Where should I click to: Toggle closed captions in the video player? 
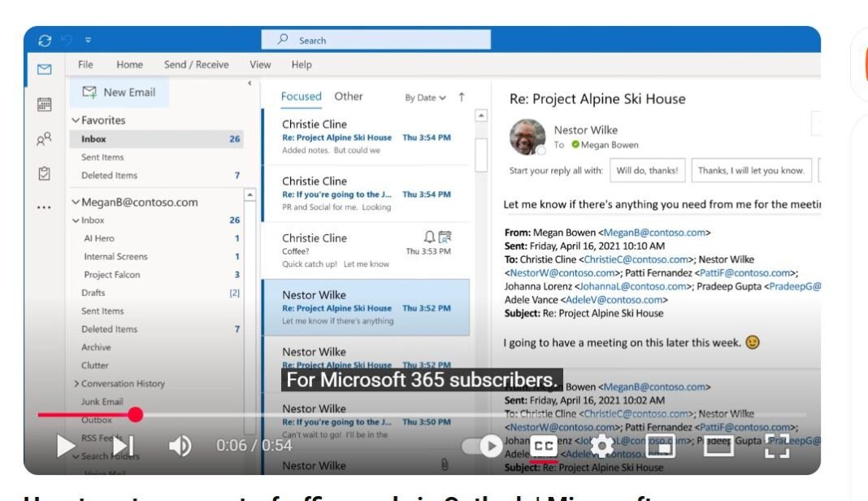tap(545, 446)
